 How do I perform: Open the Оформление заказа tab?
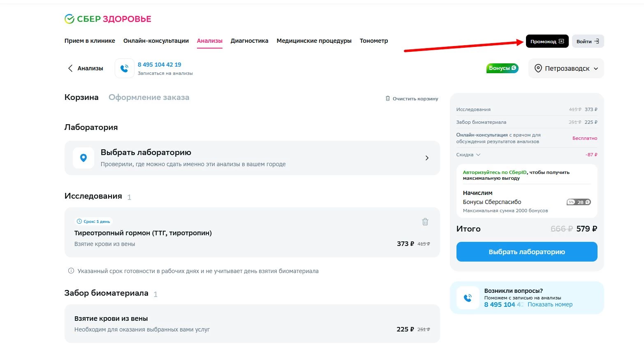pyautogui.click(x=149, y=97)
